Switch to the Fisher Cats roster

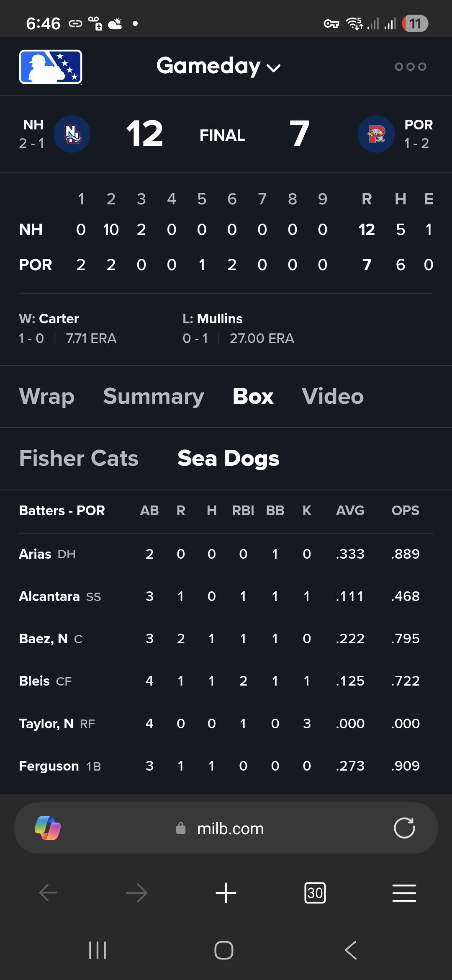point(79,458)
